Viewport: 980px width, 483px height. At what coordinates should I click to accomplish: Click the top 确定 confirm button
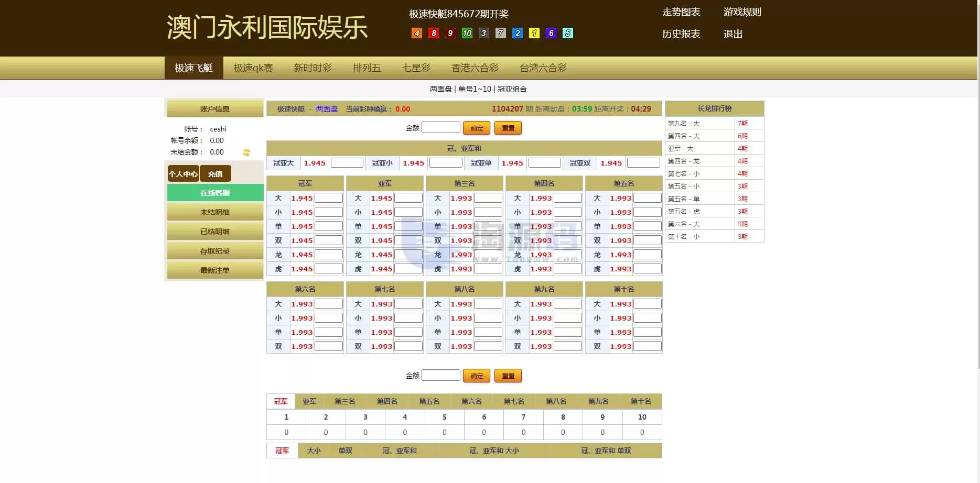point(477,128)
